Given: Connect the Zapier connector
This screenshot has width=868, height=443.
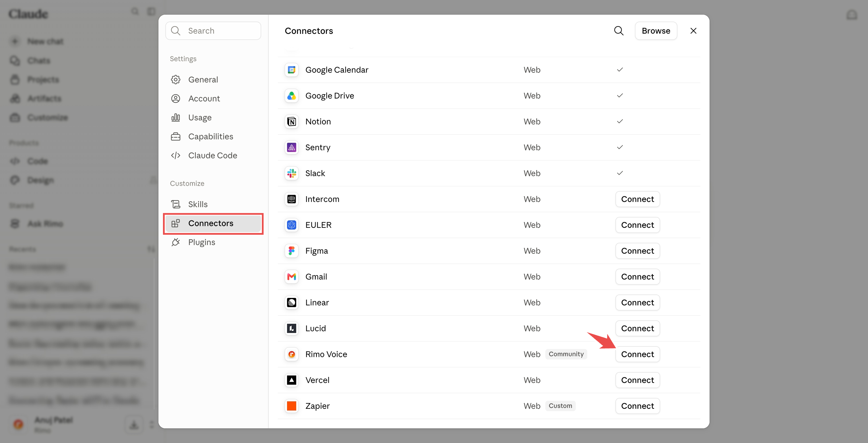Looking at the screenshot, I should (638, 406).
